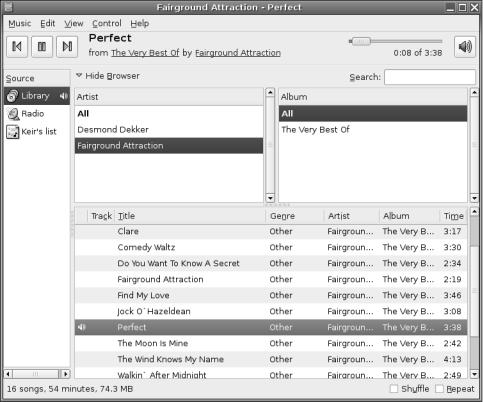Skip to the previous track
Image resolution: width=483 pixels, height=402 pixels.
(17, 47)
